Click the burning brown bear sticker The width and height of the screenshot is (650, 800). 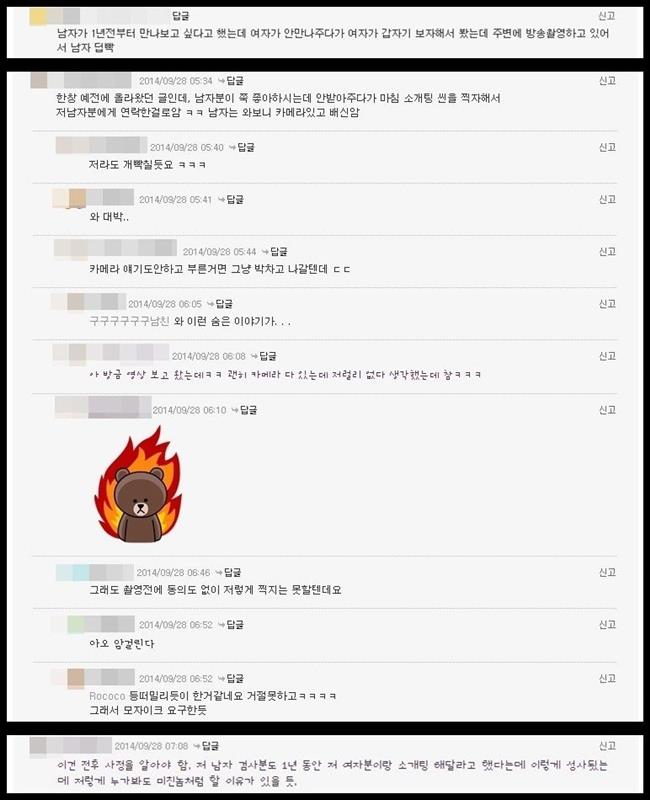tap(137, 485)
